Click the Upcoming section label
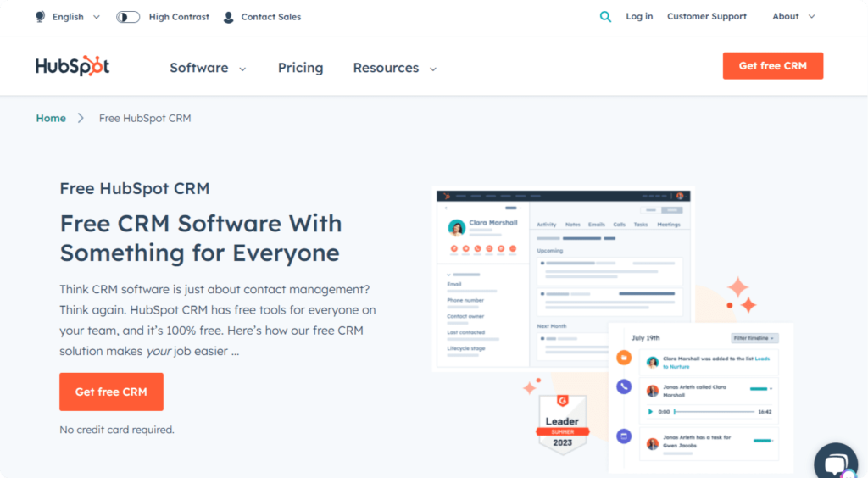Screen dimensions: 868x478 549,251
